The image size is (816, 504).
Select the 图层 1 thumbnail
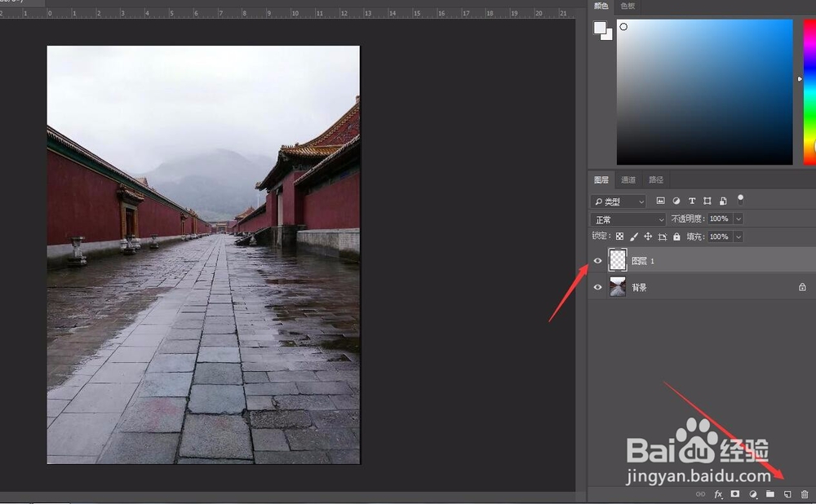pyautogui.click(x=618, y=259)
